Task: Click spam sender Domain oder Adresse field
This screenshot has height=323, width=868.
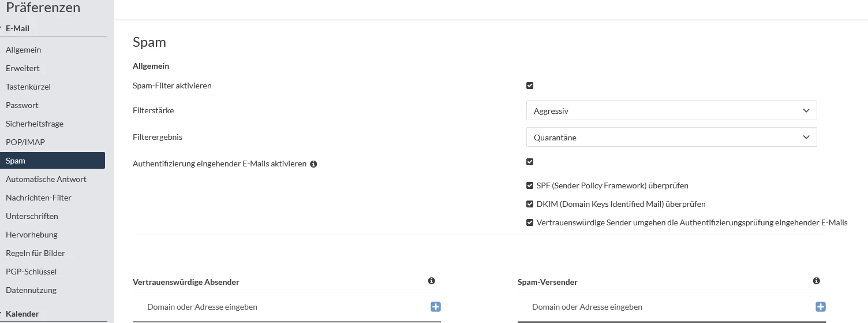Action: coord(664,307)
